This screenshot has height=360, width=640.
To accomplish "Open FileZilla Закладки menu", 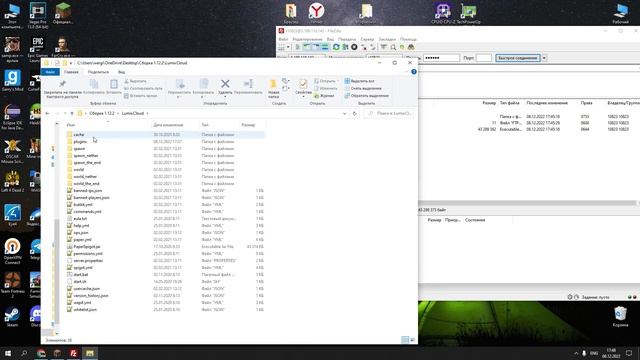I will [387, 39].
